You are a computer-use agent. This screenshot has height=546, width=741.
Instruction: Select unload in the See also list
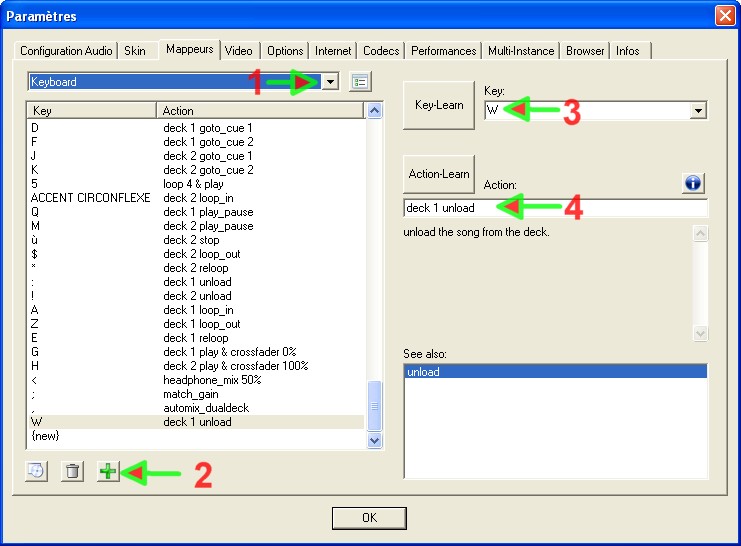click(x=553, y=372)
